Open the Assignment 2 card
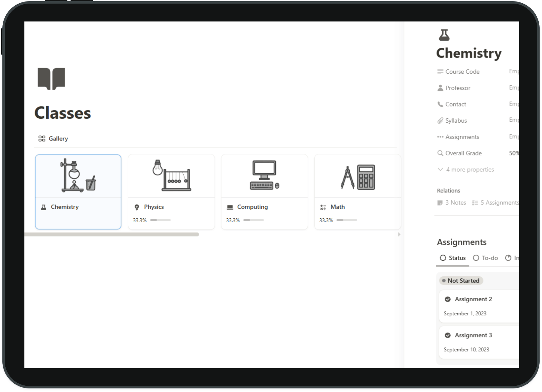The height and width of the screenshot is (392, 542). [479, 306]
